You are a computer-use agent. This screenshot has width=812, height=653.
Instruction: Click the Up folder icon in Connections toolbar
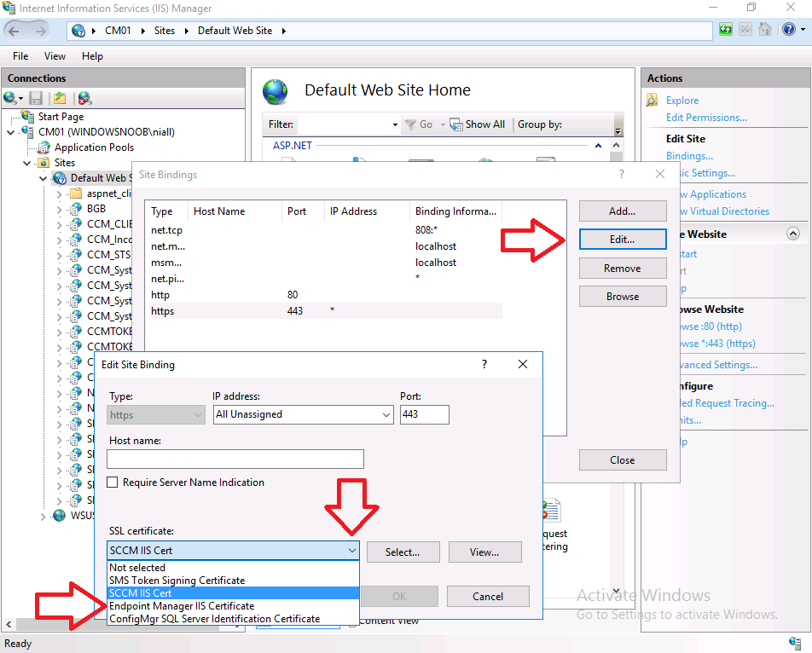tap(60, 98)
